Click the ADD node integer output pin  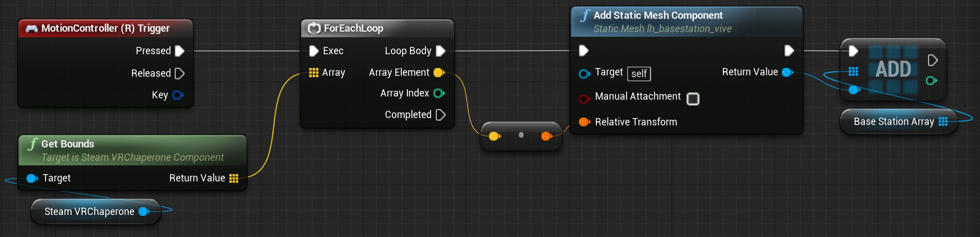pos(931,81)
